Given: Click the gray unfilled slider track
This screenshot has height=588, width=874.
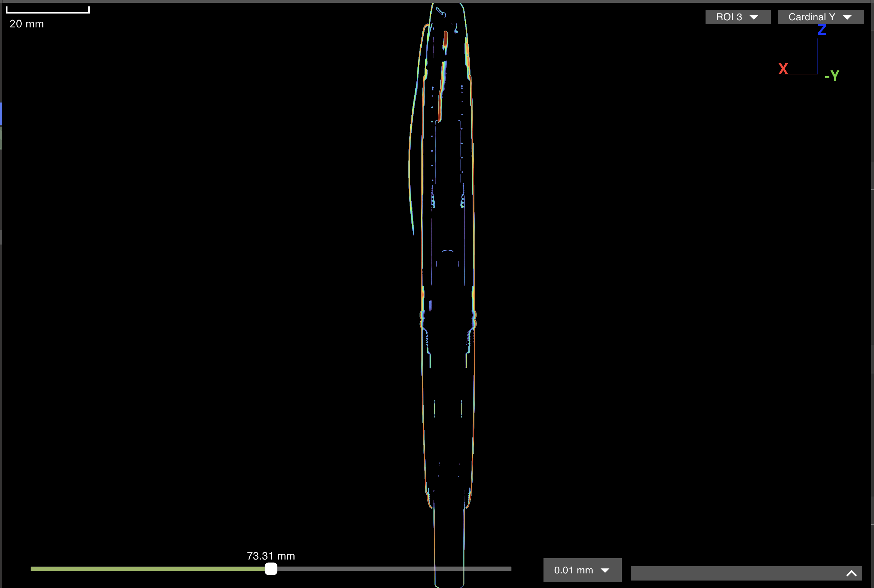Looking at the screenshot, I should coord(394,569).
